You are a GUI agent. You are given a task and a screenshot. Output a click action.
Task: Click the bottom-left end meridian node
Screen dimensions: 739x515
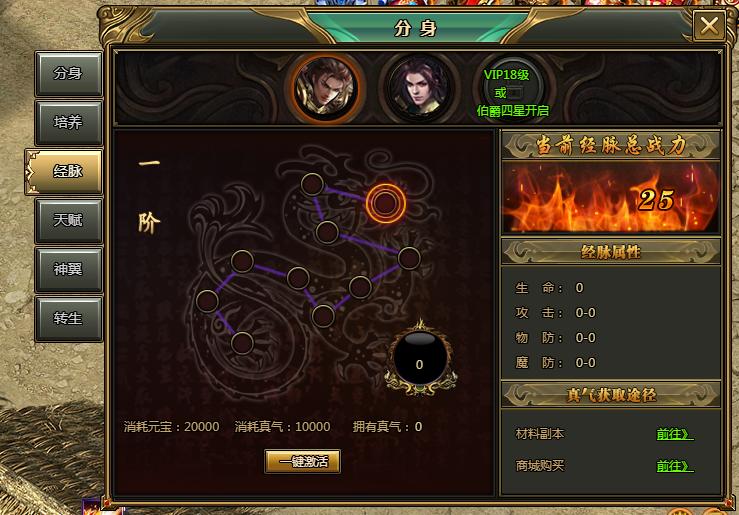coord(242,343)
